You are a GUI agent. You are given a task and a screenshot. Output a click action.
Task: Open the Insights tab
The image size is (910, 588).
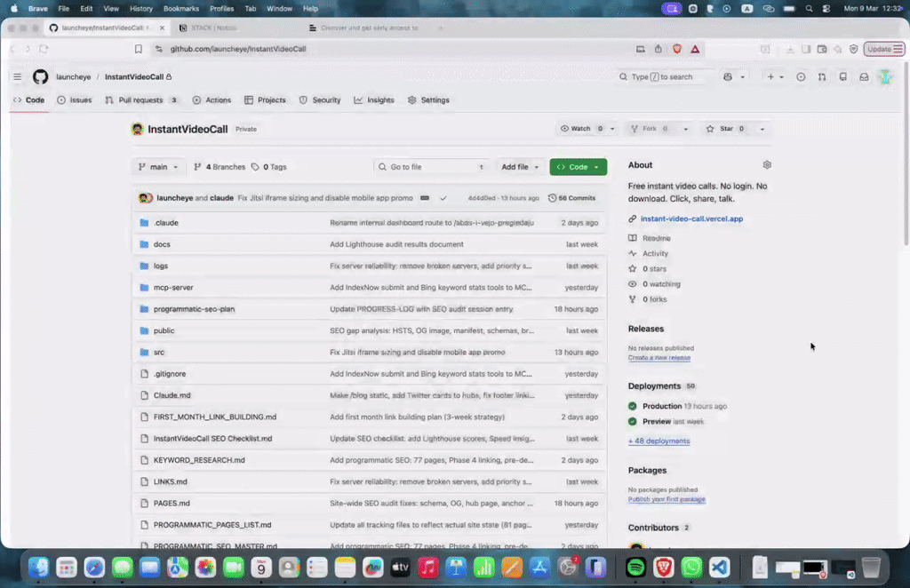374,99
